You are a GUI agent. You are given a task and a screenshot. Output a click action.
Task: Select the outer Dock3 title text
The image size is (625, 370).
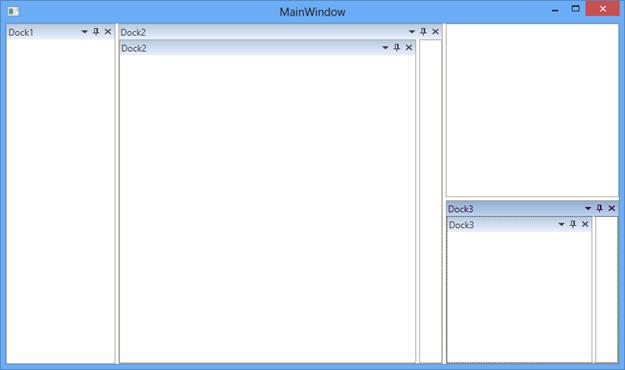(x=461, y=209)
